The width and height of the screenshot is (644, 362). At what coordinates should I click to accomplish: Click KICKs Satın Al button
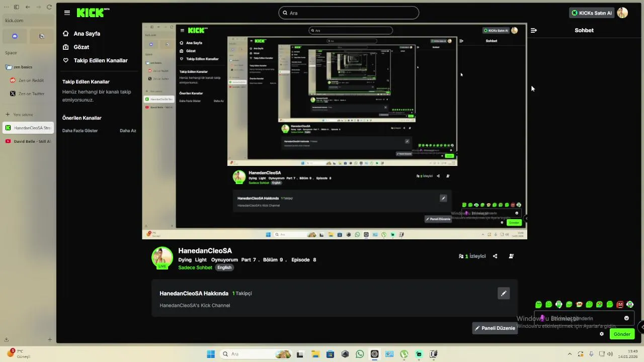(x=592, y=13)
